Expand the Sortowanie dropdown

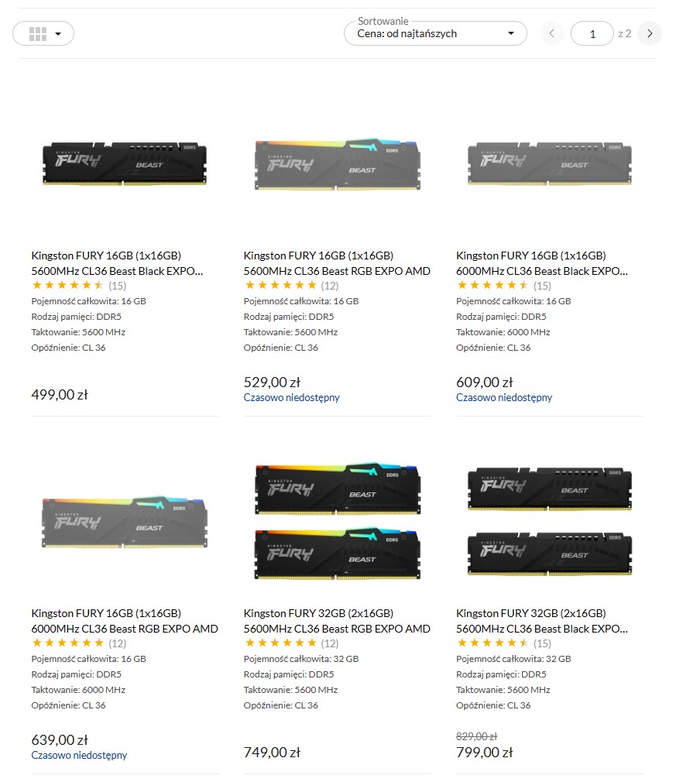point(435,33)
